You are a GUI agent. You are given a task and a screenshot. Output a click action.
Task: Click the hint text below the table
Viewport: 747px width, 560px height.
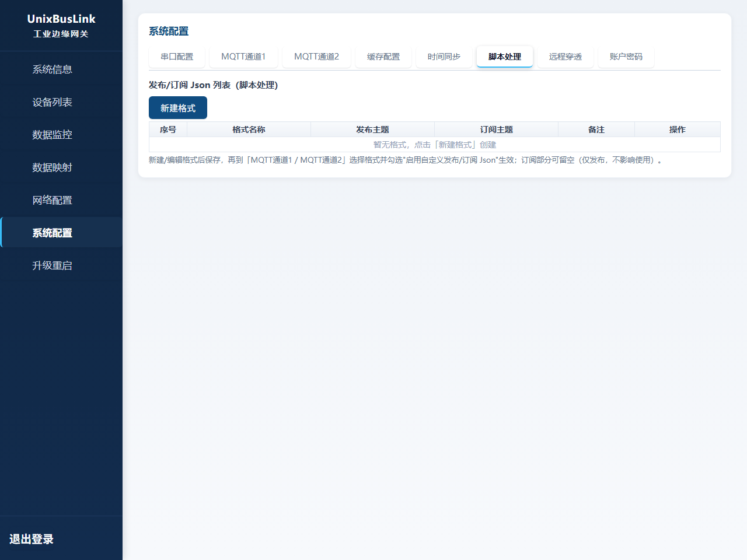[405, 160]
